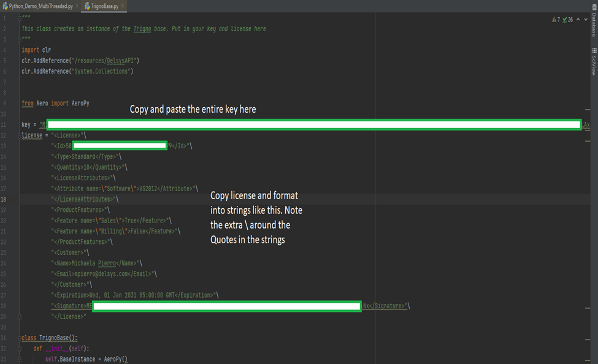Open the SciView tool window

coord(592,67)
